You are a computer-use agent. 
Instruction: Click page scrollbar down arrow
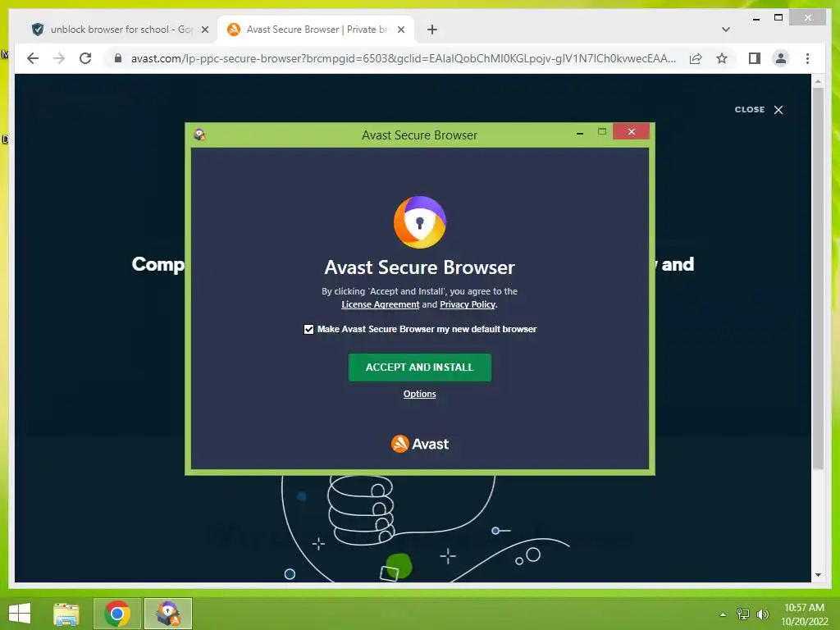tap(818, 575)
